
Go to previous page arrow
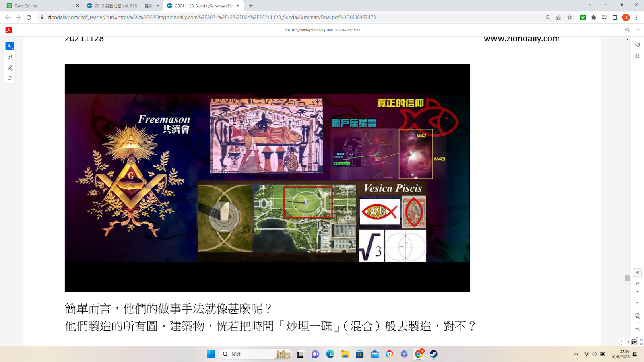(637, 292)
